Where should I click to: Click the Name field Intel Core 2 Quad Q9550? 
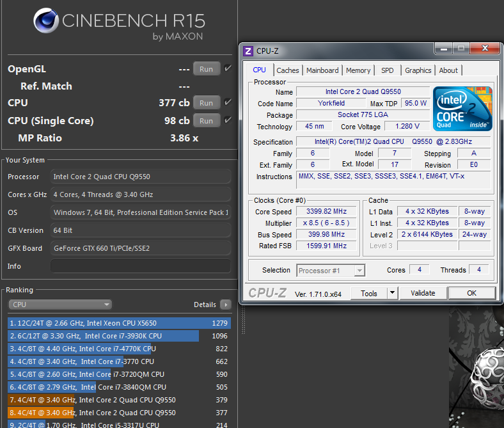click(363, 91)
